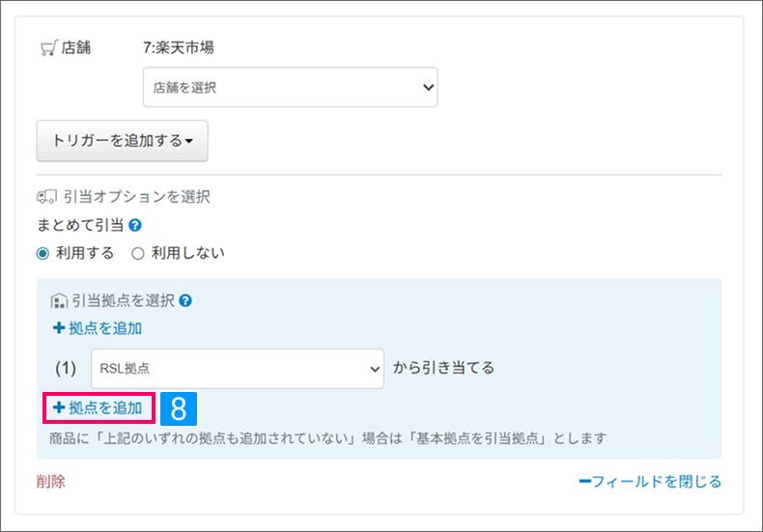Open the help icon next to まとめて引当
The image size is (763, 532).
pyautogui.click(x=136, y=226)
